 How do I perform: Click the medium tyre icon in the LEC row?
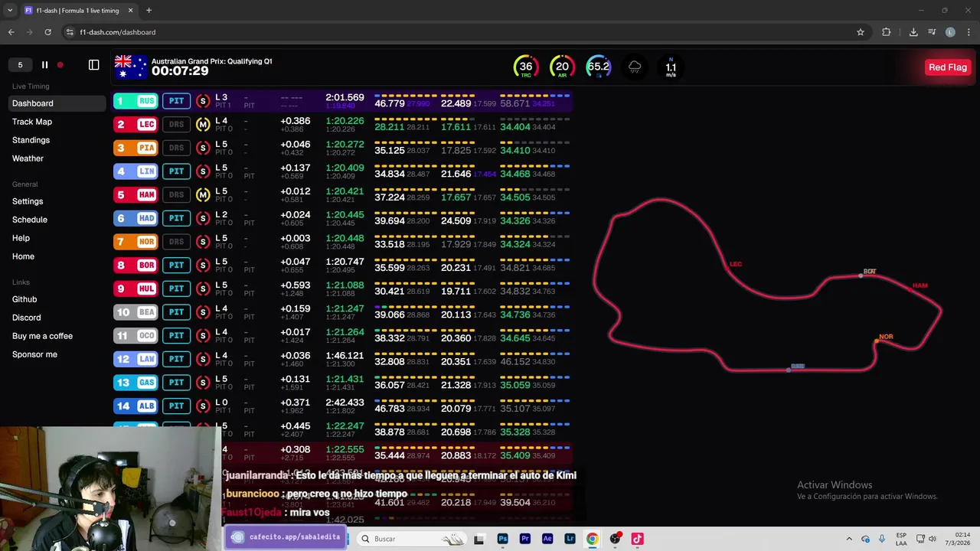pos(203,124)
